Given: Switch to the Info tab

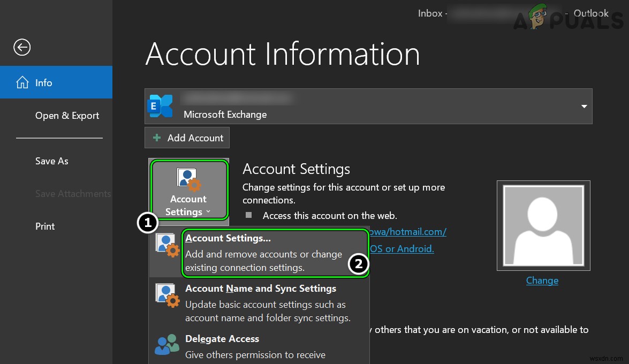Looking at the screenshot, I should tap(43, 82).
